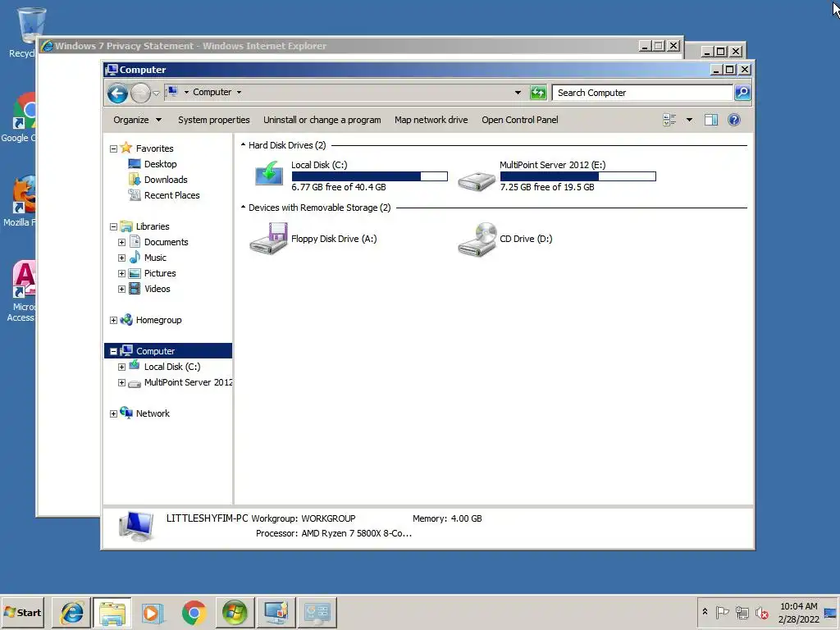840x630 pixels.
Task: Collapse Devices with Removable Storage group
Action: coord(243,208)
